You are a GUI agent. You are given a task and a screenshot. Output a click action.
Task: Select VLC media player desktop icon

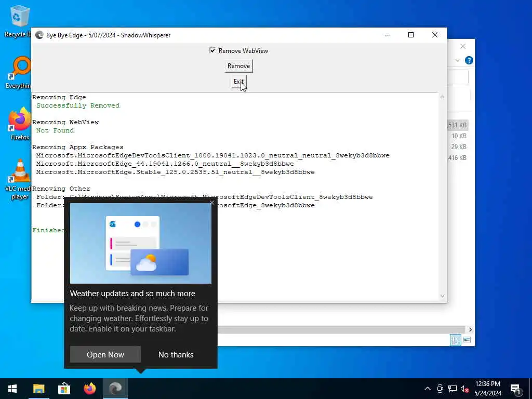click(19, 180)
